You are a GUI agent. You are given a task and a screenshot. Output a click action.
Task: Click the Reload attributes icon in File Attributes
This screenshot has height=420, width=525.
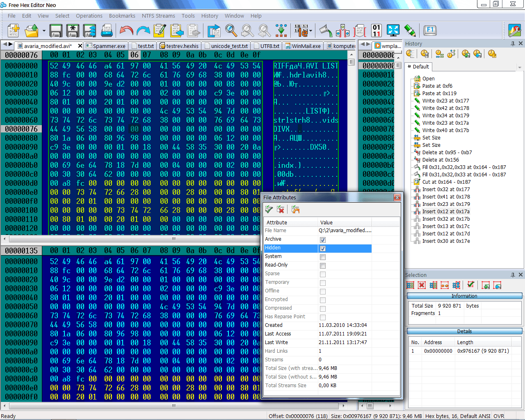(295, 210)
